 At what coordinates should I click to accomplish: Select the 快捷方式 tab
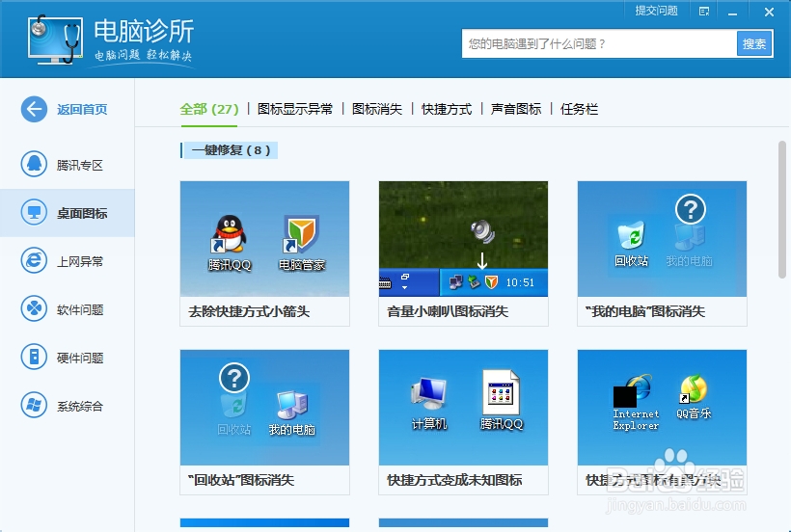447,109
